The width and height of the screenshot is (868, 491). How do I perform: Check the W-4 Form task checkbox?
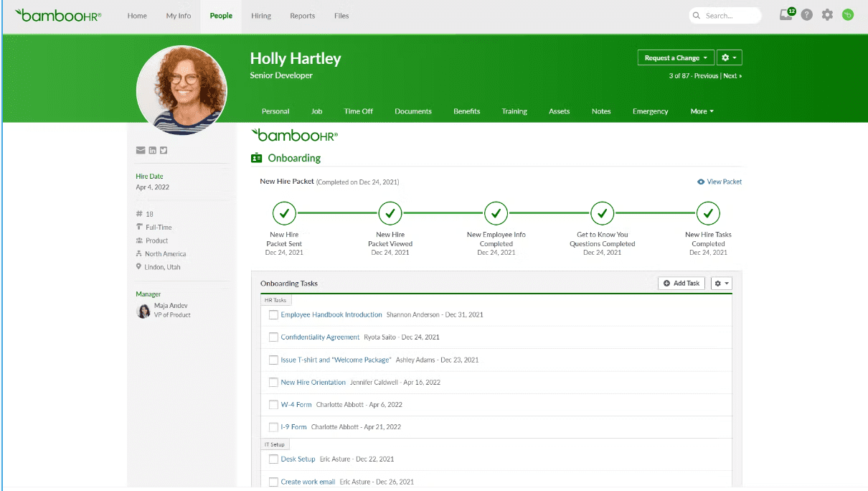tap(273, 405)
